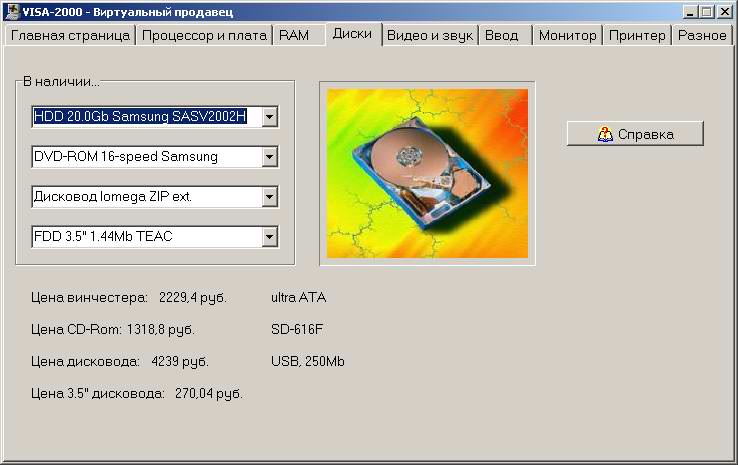Image resolution: width=738 pixels, height=465 pixels.
Task: Open the RAM tab
Action: (x=294, y=35)
